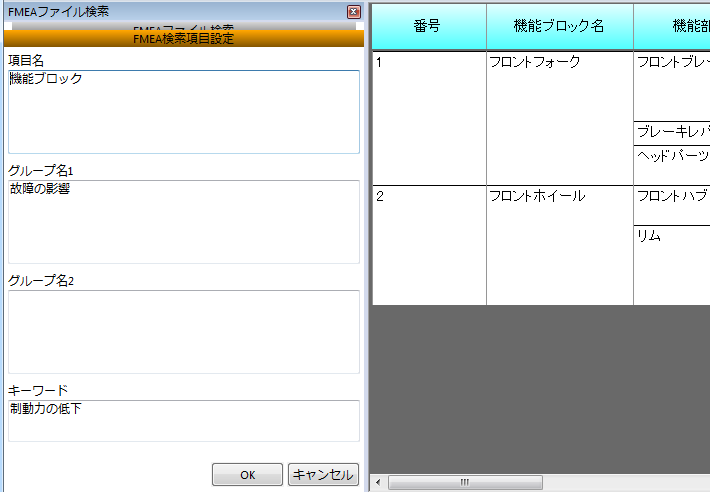This screenshot has height=492, width=710.
Task: Click the フロントフォーク cell
Action: 560,117
